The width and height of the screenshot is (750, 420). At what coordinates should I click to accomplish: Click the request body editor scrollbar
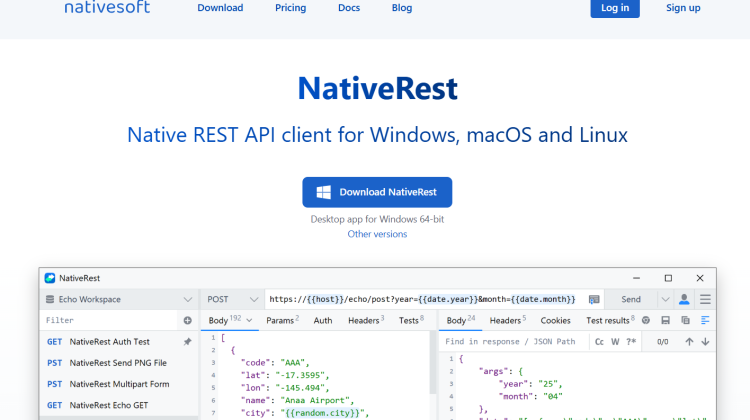[x=433, y=364]
